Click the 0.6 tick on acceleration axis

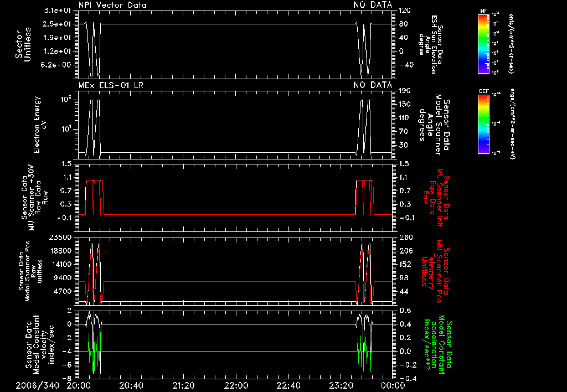pos(405,310)
